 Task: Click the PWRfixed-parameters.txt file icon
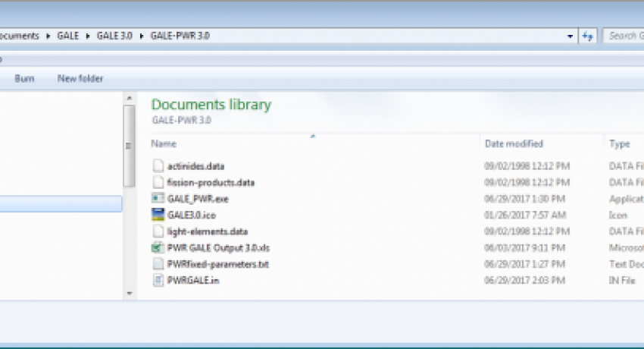pyautogui.click(x=158, y=264)
